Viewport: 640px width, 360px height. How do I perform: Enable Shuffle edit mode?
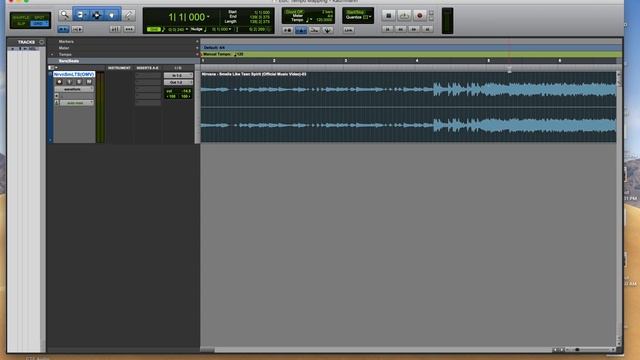point(20,18)
